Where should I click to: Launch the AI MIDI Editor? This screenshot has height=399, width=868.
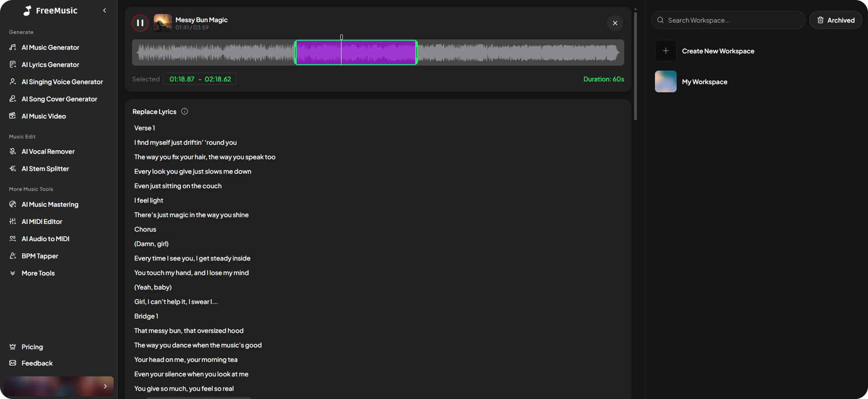42,222
